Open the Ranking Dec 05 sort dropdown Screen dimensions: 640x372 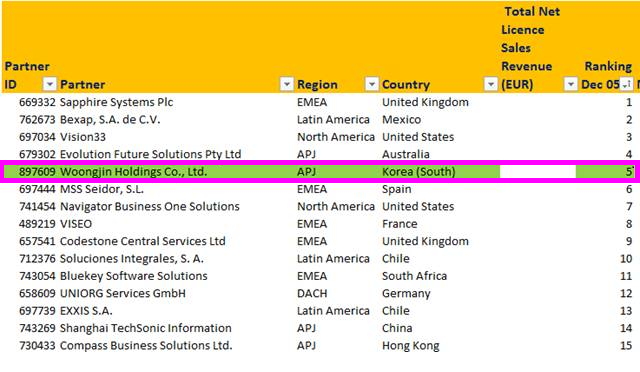click(627, 85)
